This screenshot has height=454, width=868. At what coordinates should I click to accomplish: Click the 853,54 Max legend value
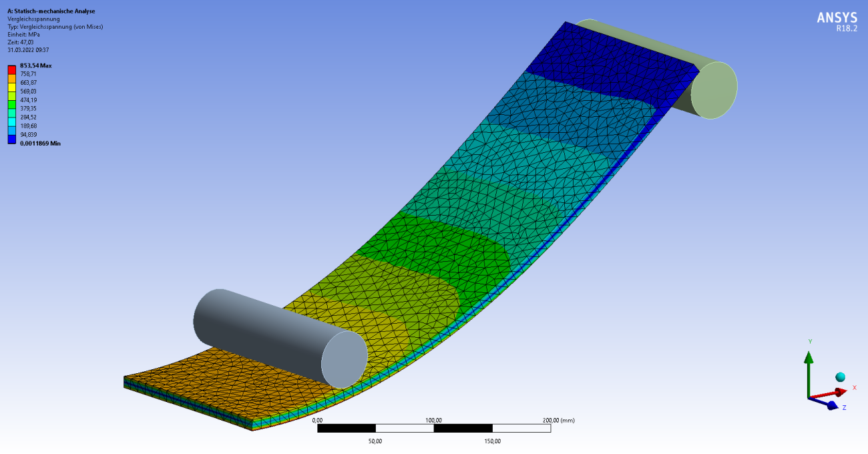35,65
